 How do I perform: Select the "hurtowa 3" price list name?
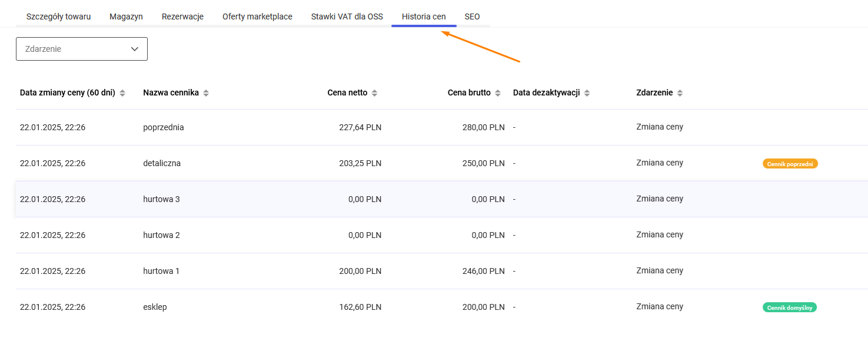pos(161,199)
